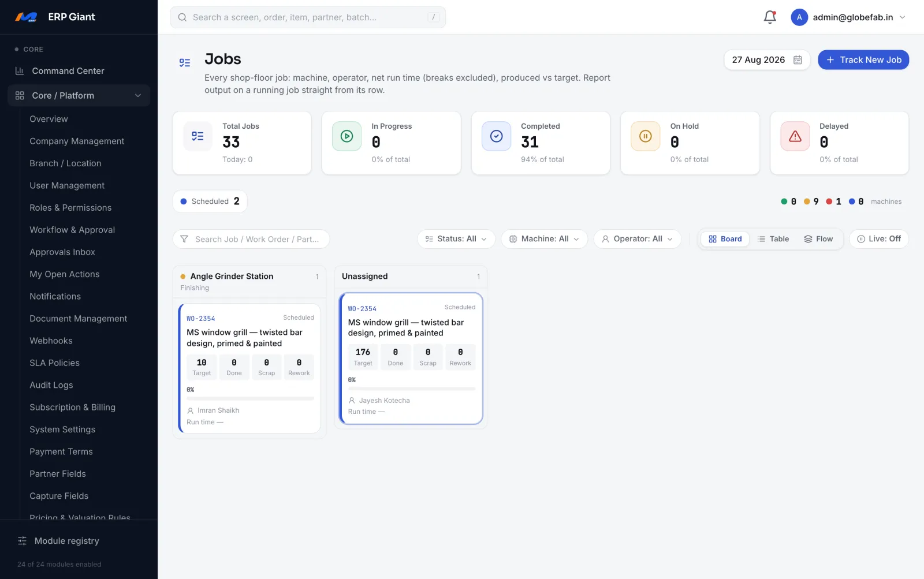The height and width of the screenshot is (579, 924).
Task: Open Roles & Permissions in sidebar
Action: [70, 208]
